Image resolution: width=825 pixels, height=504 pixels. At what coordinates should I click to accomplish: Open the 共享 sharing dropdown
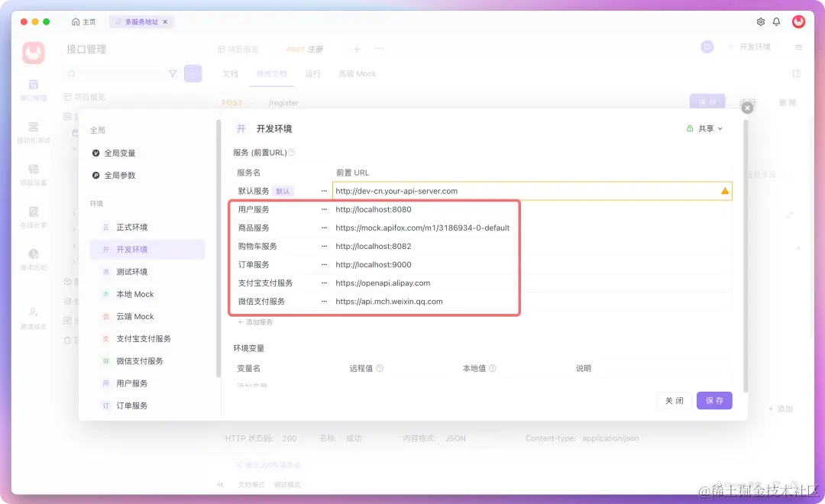point(704,128)
